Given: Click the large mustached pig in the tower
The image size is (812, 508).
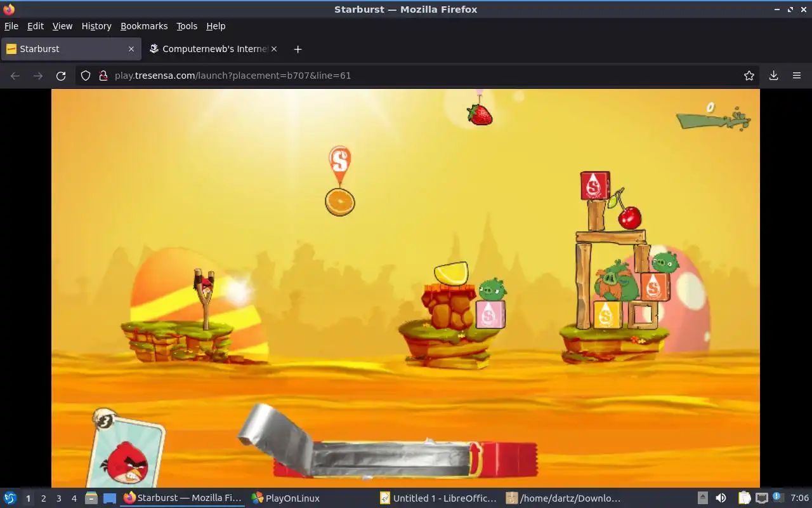Looking at the screenshot, I should point(615,281).
